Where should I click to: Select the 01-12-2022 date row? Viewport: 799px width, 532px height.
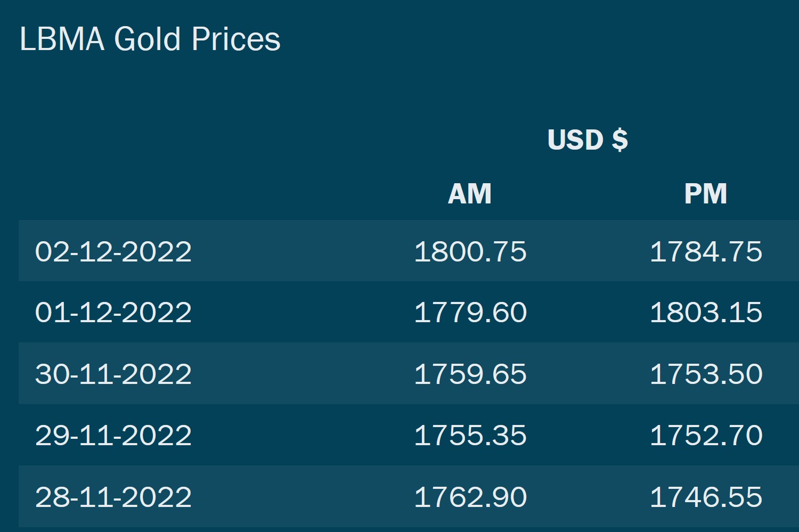click(409, 312)
